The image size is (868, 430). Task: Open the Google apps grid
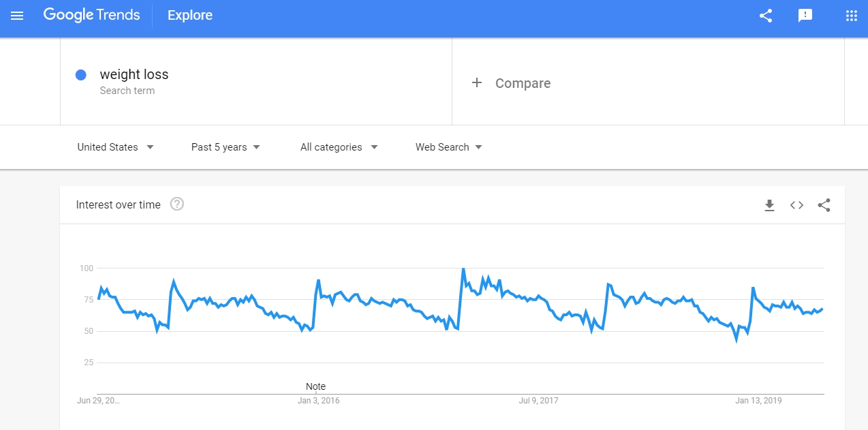[x=851, y=16]
